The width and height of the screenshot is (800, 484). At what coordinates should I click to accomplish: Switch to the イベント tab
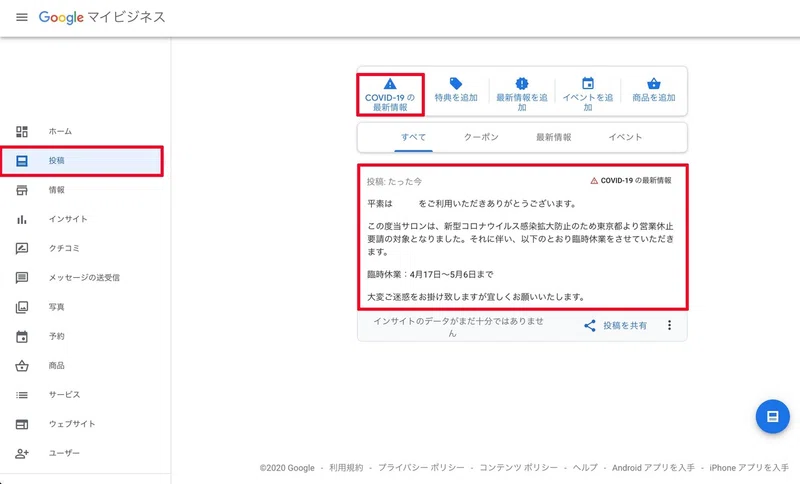(625, 137)
